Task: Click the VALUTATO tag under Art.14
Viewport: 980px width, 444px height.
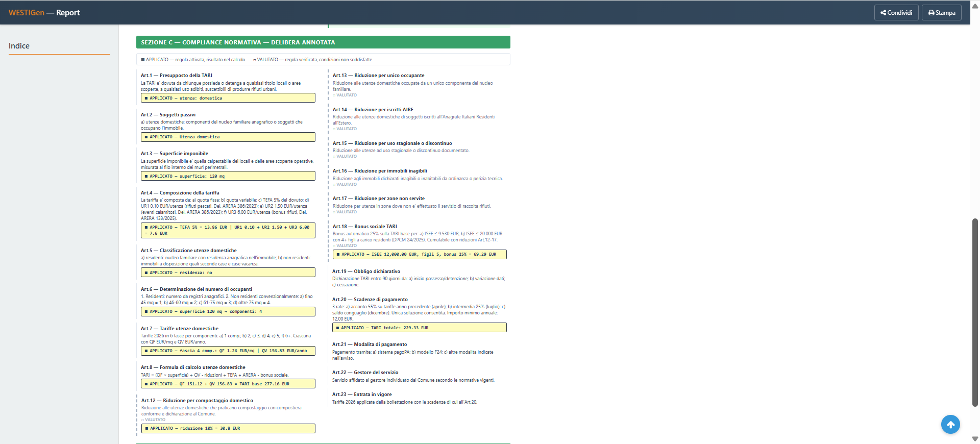Action: point(345,129)
